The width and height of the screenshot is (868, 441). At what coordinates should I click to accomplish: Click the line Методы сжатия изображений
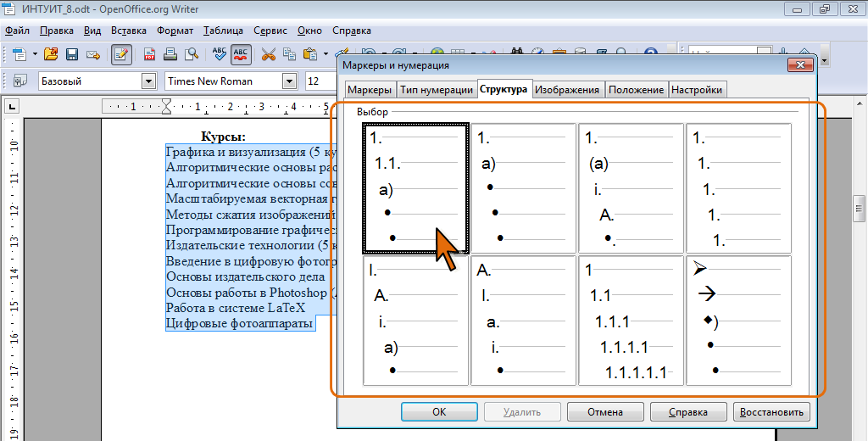(251, 215)
